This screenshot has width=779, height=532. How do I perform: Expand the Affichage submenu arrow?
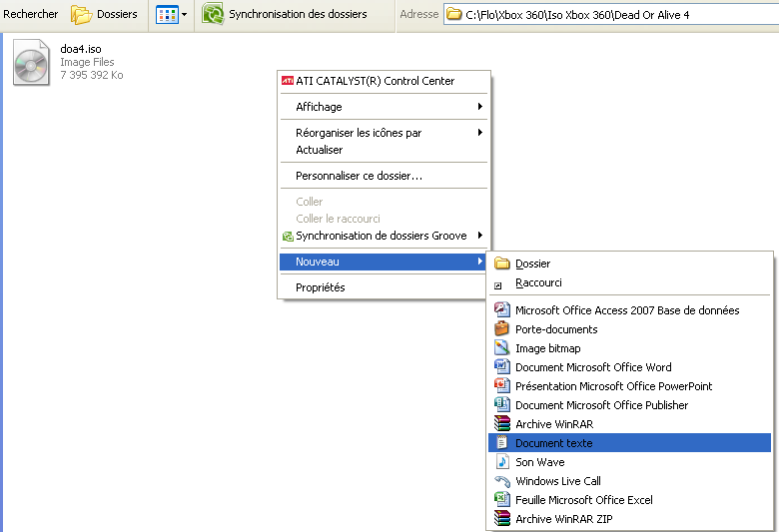click(x=480, y=107)
